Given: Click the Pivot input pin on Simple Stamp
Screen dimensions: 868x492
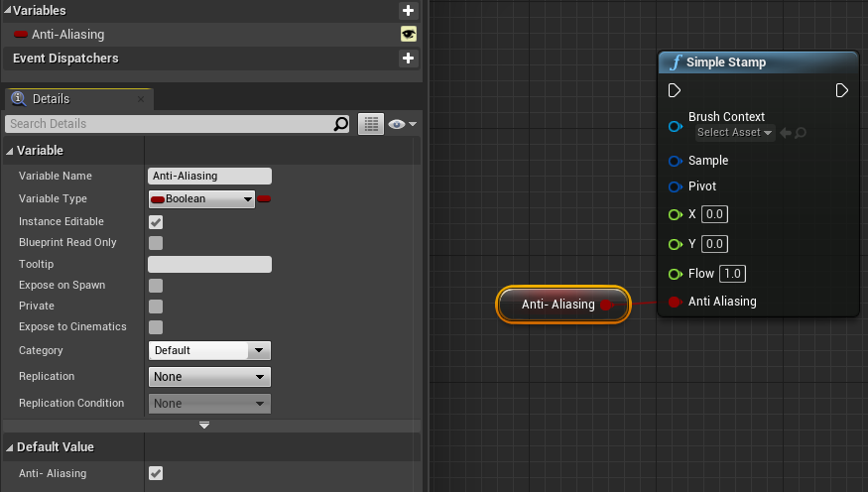Looking at the screenshot, I should tap(675, 186).
